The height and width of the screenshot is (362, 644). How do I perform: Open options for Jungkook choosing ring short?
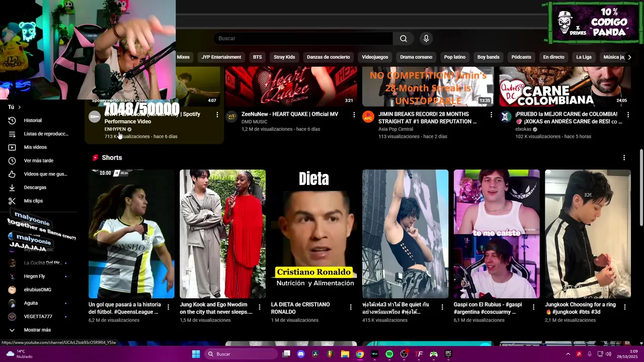[625, 307]
